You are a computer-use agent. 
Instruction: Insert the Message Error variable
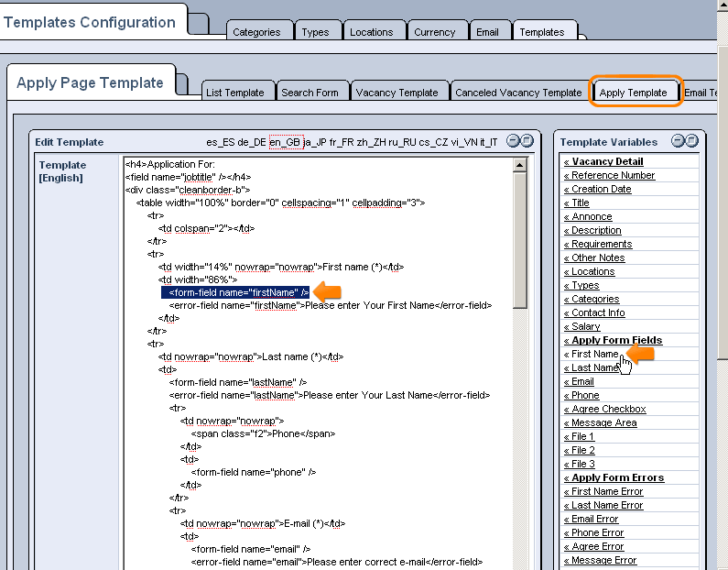tap(601, 560)
